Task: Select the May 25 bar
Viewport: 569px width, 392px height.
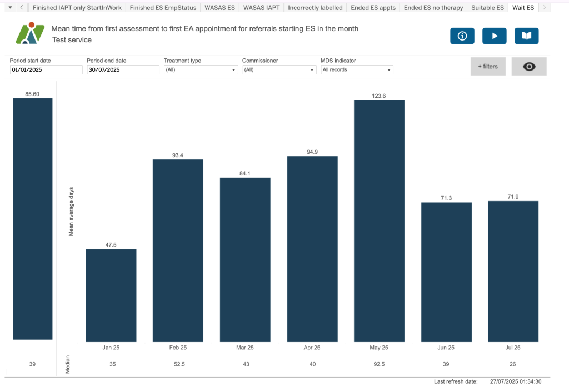Action: tap(379, 220)
